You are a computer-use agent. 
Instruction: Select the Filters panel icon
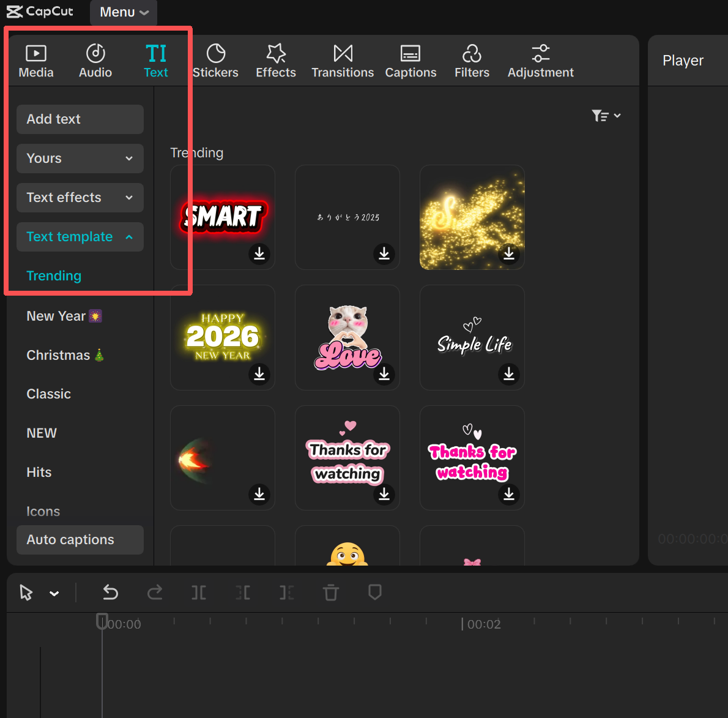[x=472, y=59]
